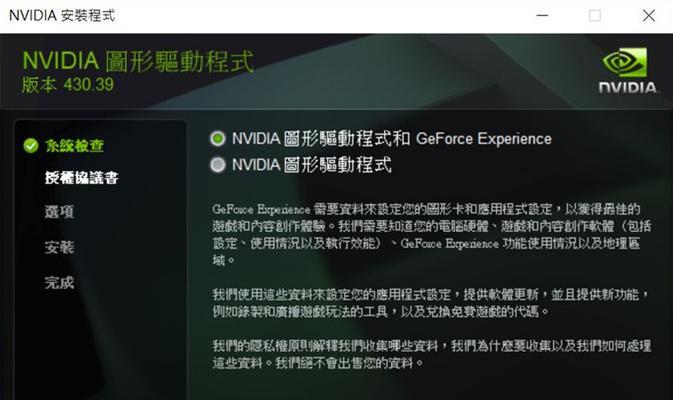Click the paragraph starting 'GeForce Experience 需要資料'
This screenshot has width=673, height=400.
pyautogui.click(x=432, y=235)
